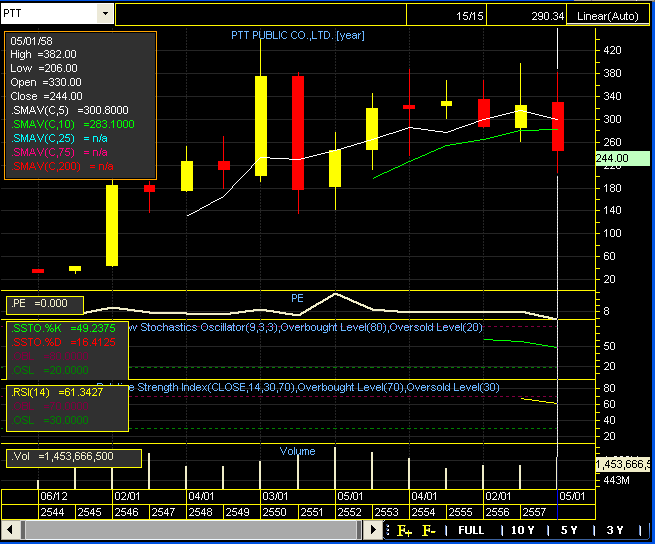Image resolution: width=656 pixels, height=544 pixels.
Task: Click the tall yellow 2546 candlestick
Action: 112,225
